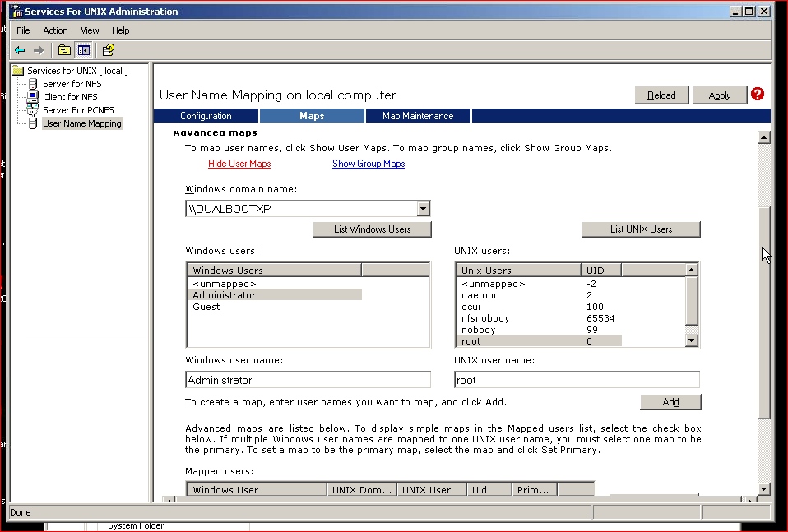Click the Server For PCNFS icon
This screenshot has width=788, height=532.
(x=33, y=110)
